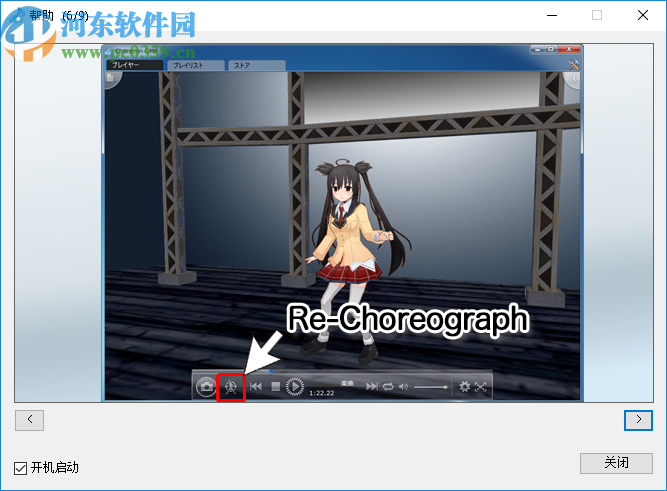Click the settings gear icon in screenshot
This screenshot has width=667, height=491.
(465, 386)
